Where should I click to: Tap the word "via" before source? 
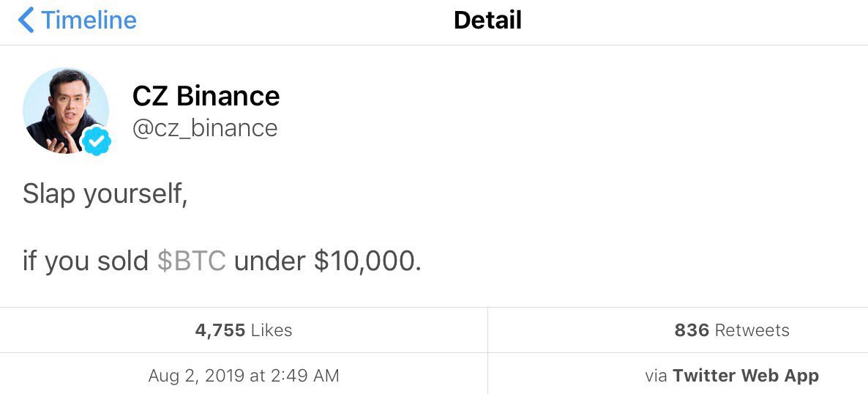pos(656,376)
